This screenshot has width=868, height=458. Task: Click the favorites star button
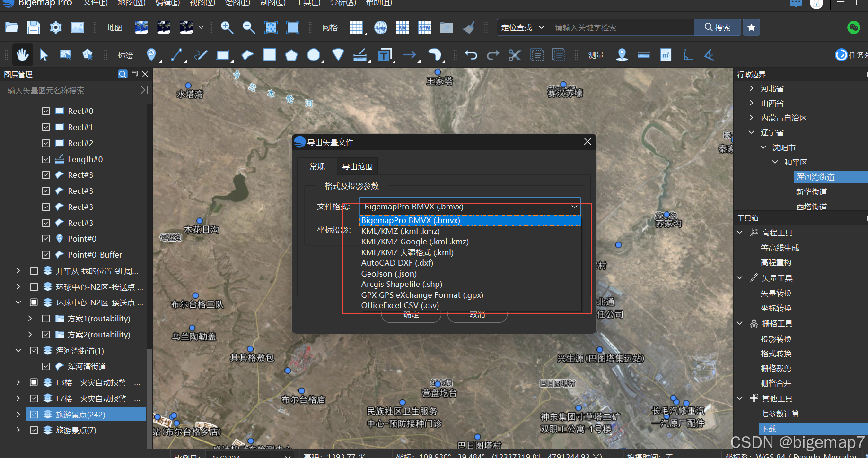click(751, 27)
